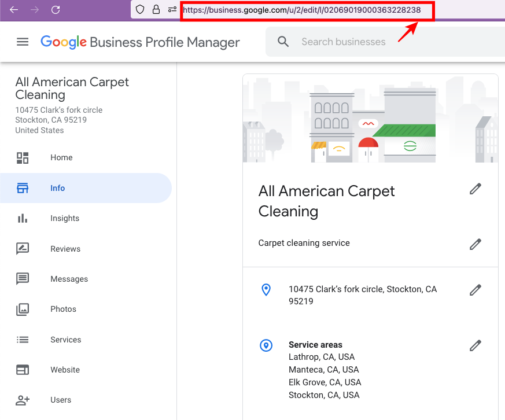This screenshot has height=420, width=505.
Task: Open the hamburger main menu
Action: tap(23, 42)
